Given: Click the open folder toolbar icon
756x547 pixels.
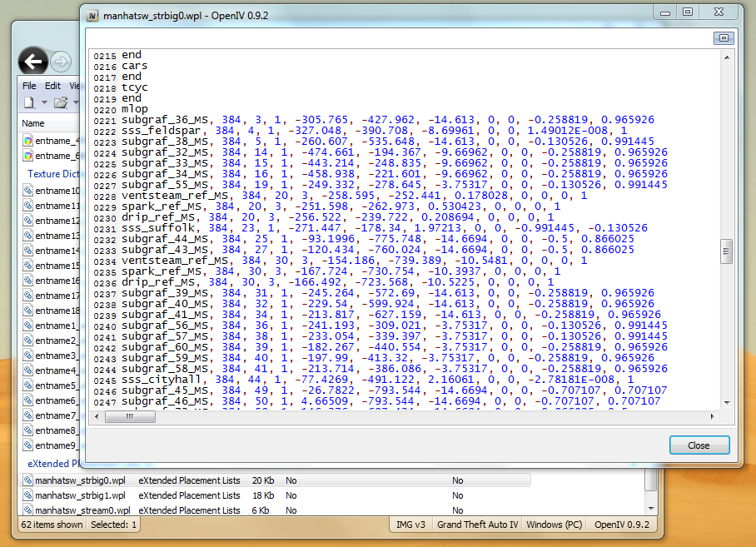Looking at the screenshot, I should [60, 102].
